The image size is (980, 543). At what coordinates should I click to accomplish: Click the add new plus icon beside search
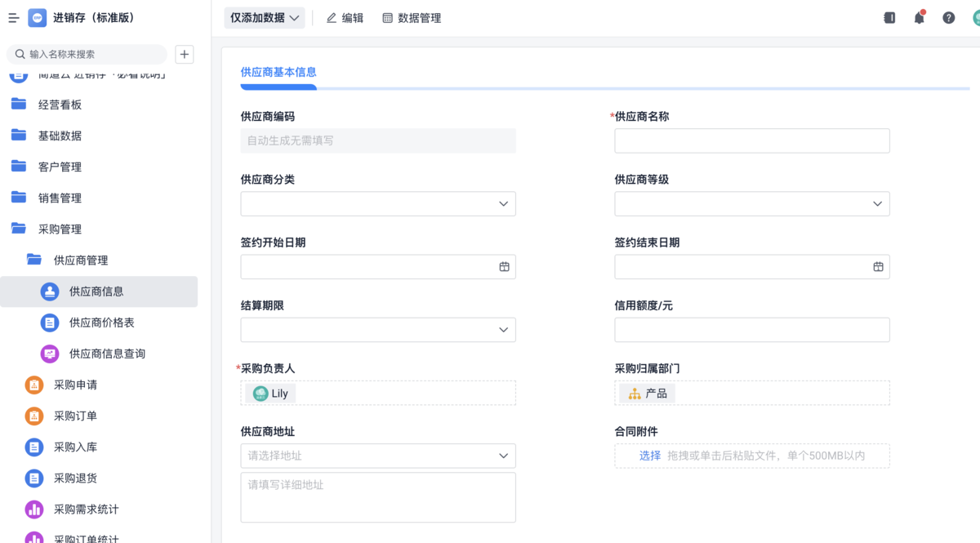(x=185, y=54)
